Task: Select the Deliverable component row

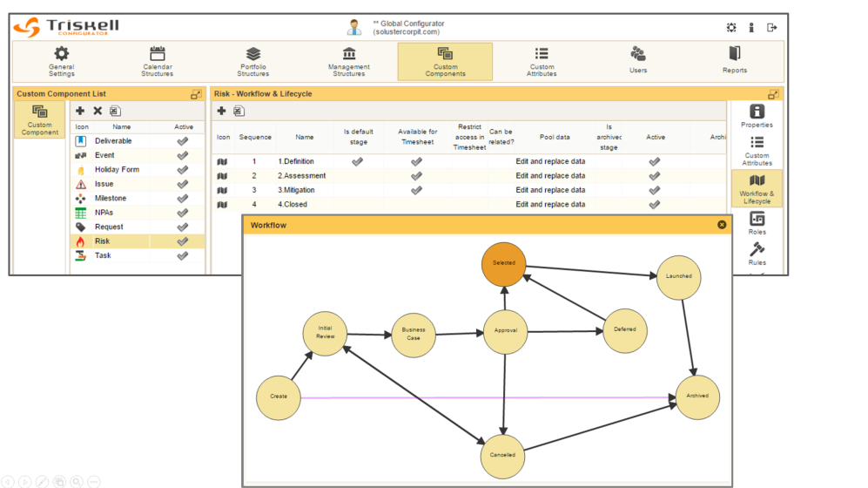Action: 138,140
